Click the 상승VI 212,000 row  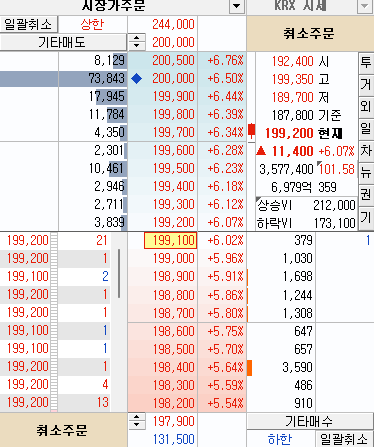tap(306, 205)
